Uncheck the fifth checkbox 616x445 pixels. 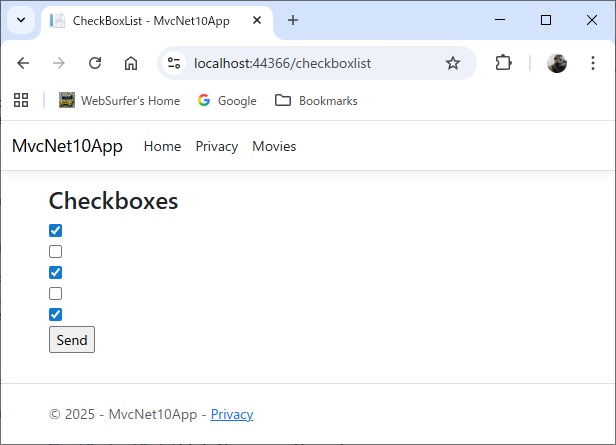[55, 314]
